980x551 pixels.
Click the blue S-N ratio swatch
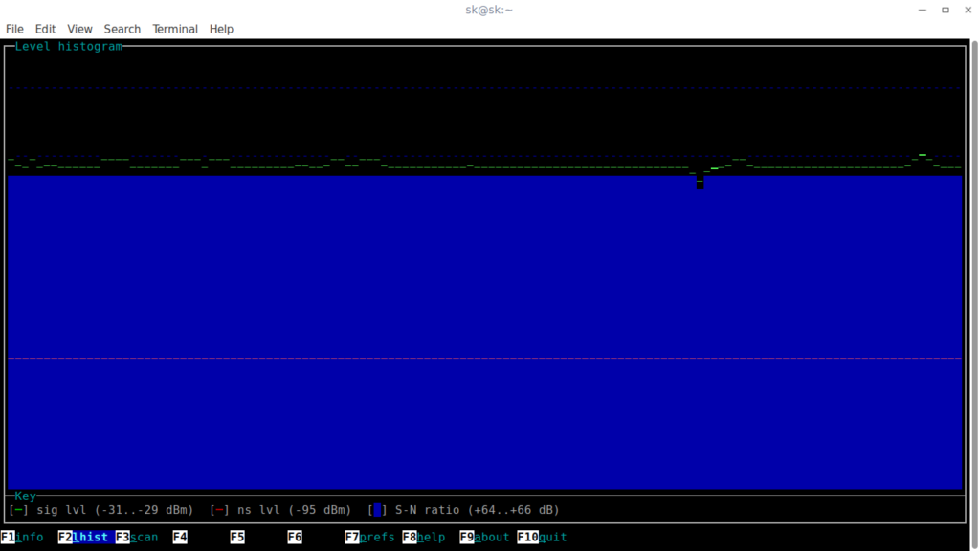click(377, 510)
